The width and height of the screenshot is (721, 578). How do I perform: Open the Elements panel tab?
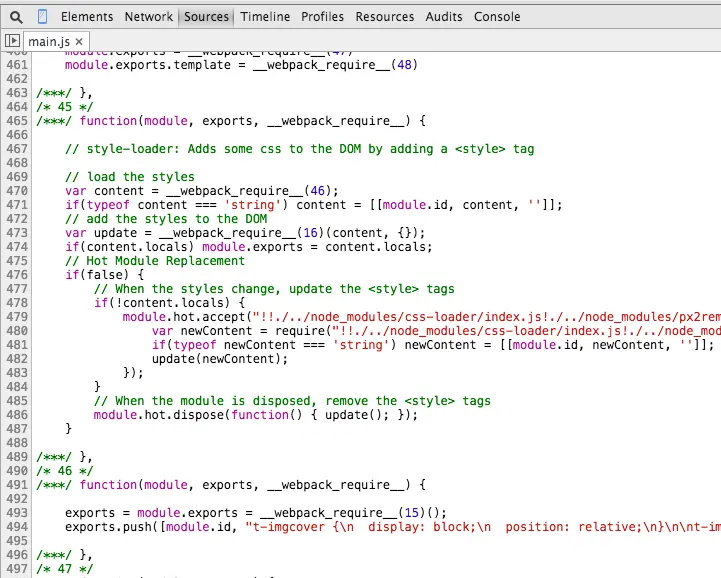87,17
